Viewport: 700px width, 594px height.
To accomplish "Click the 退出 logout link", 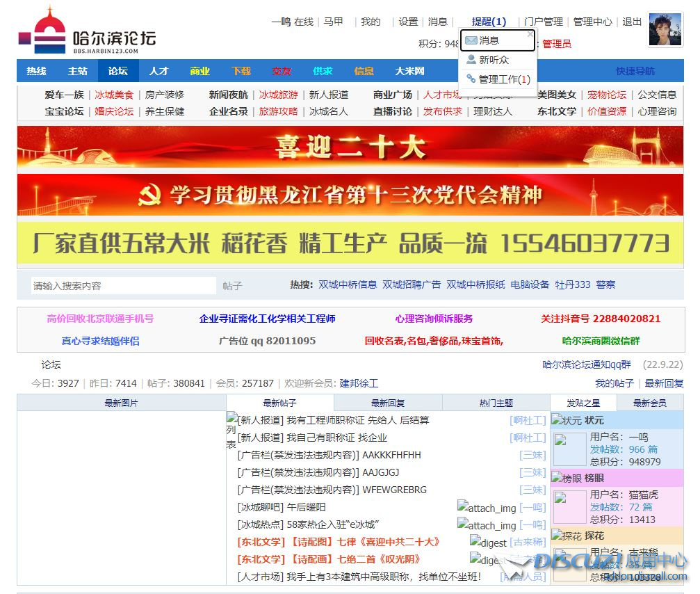I will coord(632,22).
